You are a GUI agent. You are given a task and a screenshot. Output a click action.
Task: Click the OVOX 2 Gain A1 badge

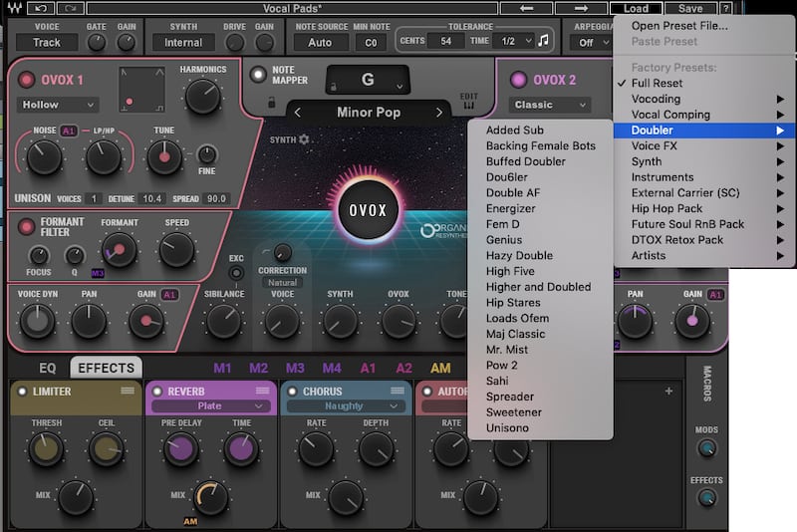715,294
